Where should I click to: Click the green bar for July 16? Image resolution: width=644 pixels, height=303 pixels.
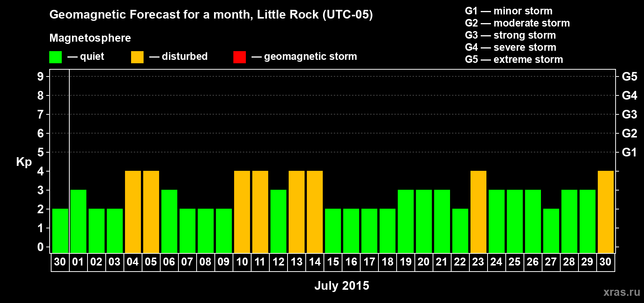(351, 231)
